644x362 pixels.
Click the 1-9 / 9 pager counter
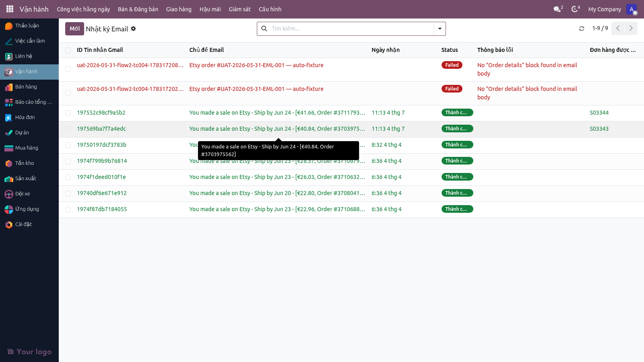click(x=600, y=28)
